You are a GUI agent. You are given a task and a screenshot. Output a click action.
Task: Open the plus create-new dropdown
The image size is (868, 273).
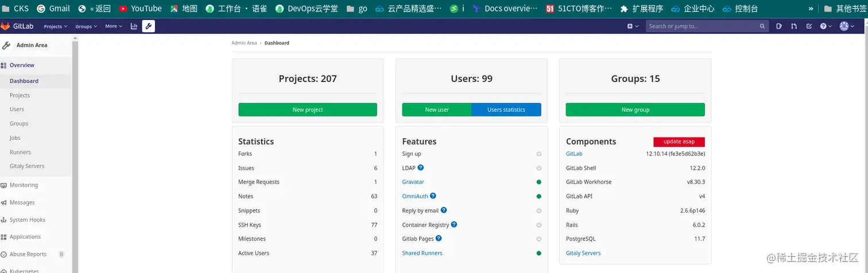pos(633,26)
